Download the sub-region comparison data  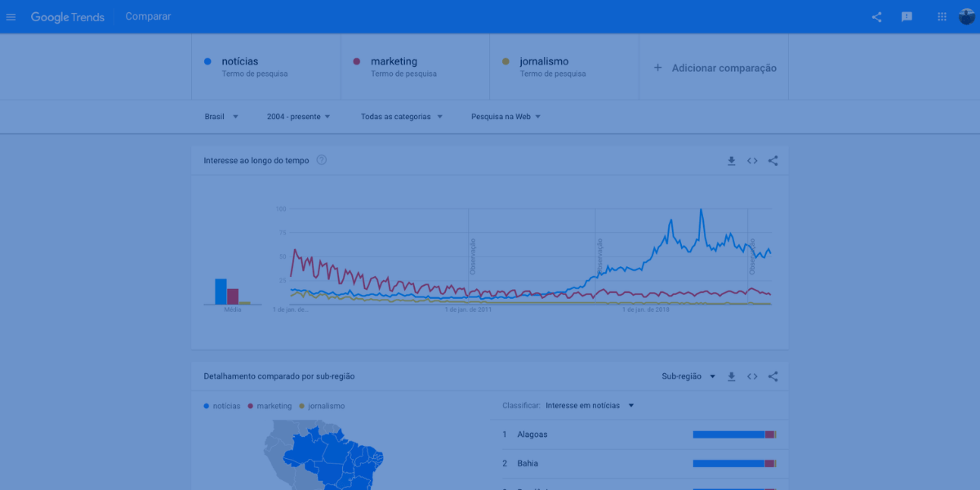coord(731,376)
